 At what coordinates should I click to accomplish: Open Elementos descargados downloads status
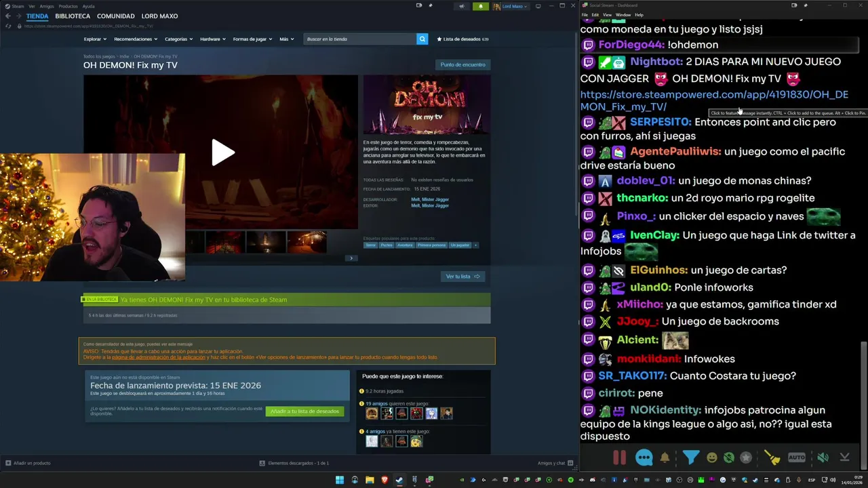294,463
